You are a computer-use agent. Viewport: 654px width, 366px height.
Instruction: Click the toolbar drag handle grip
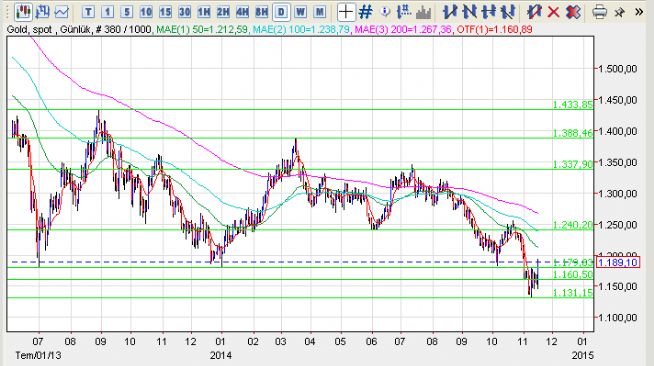pos(7,12)
